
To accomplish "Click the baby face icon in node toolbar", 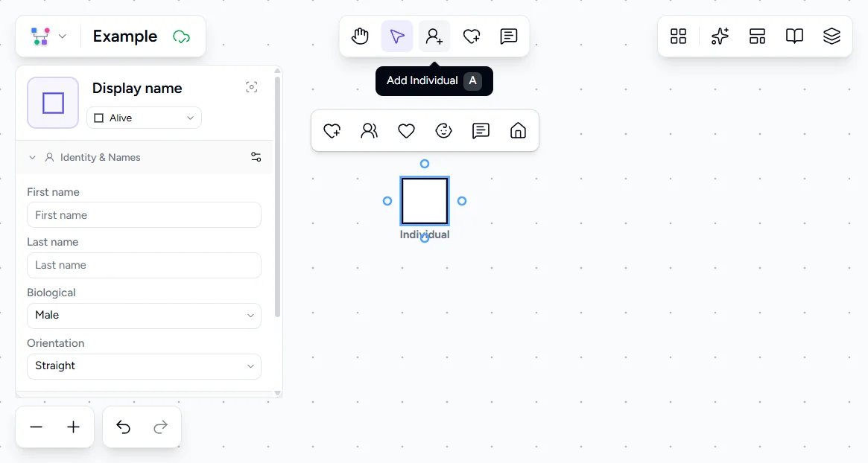I will [x=443, y=131].
